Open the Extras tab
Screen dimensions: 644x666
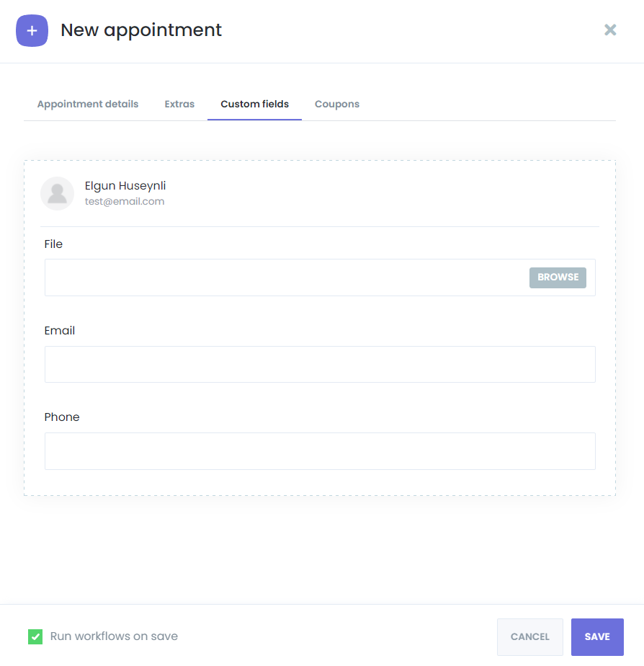pos(179,104)
